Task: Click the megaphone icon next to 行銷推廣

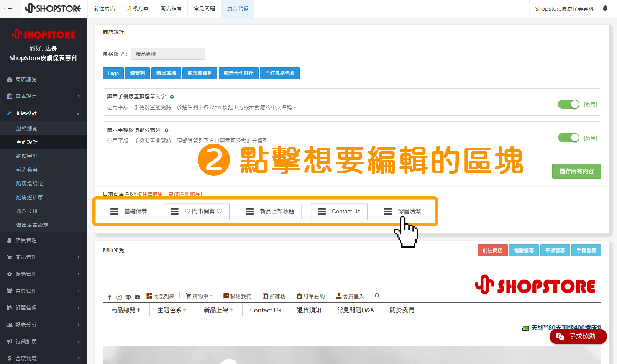Action: click(10, 341)
